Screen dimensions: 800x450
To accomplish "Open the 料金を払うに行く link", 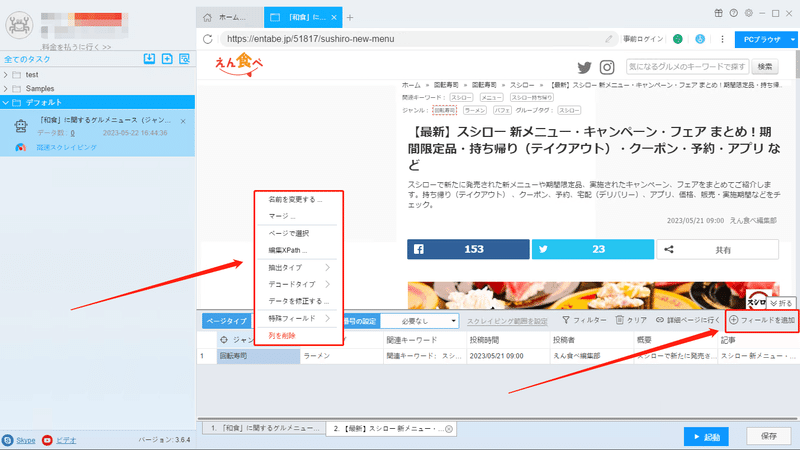I will [76, 47].
